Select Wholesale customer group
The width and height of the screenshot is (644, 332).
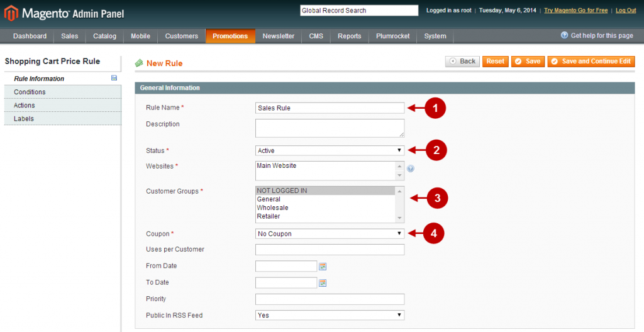click(326, 208)
